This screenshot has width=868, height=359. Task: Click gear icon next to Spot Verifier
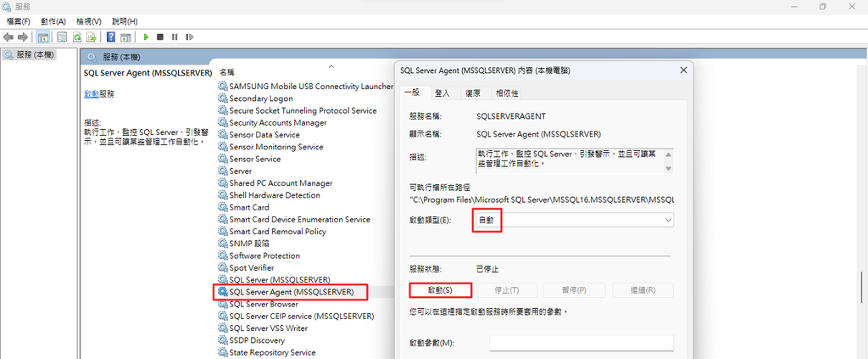point(223,267)
